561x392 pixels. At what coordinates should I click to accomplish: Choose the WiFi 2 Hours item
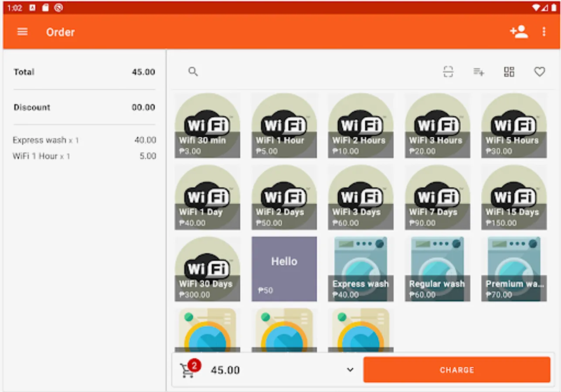pyautogui.click(x=361, y=125)
